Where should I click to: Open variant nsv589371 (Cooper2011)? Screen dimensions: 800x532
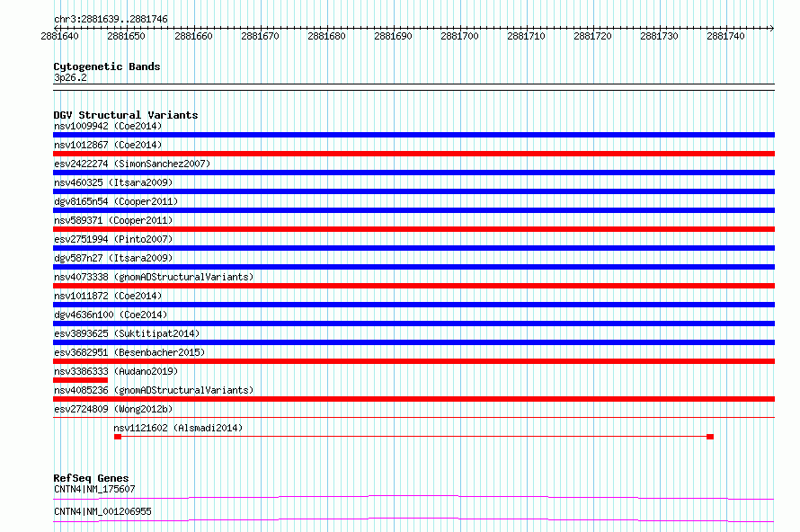tap(113, 220)
